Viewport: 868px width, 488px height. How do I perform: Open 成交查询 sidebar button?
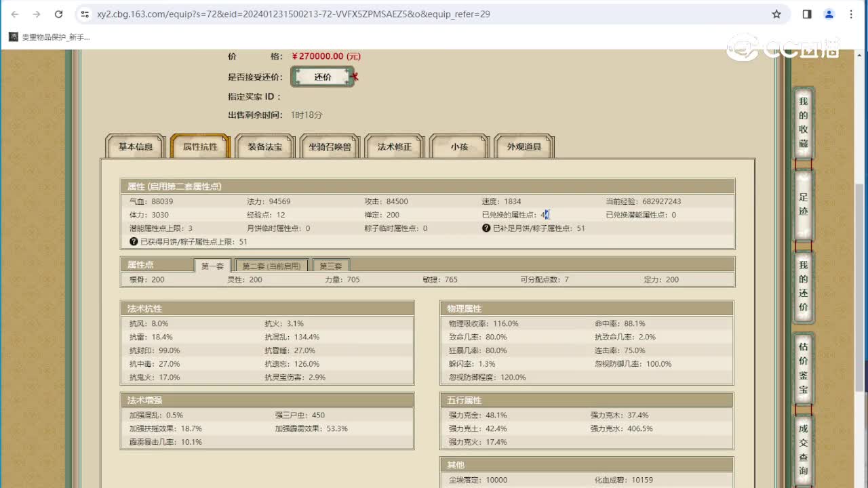click(x=803, y=449)
